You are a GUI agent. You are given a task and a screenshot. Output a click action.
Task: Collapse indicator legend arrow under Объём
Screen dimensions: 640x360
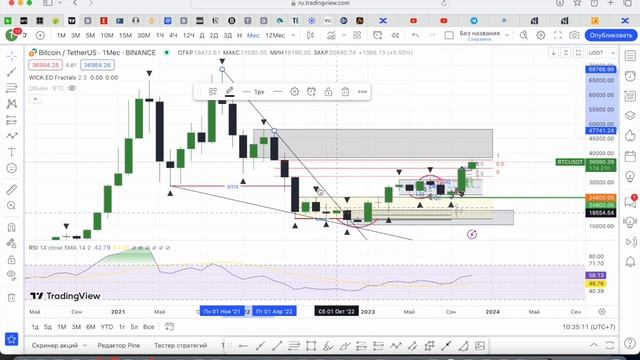point(35,99)
